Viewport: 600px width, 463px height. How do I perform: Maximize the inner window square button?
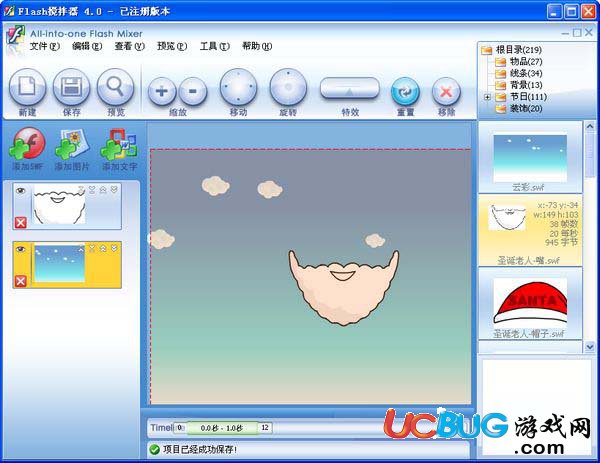click(x=577, y=33)
